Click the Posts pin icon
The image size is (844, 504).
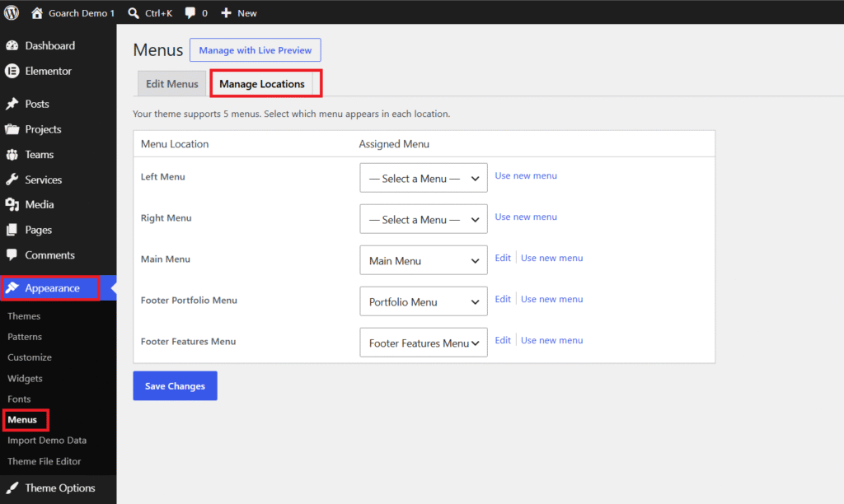click(x=12, y=104)
